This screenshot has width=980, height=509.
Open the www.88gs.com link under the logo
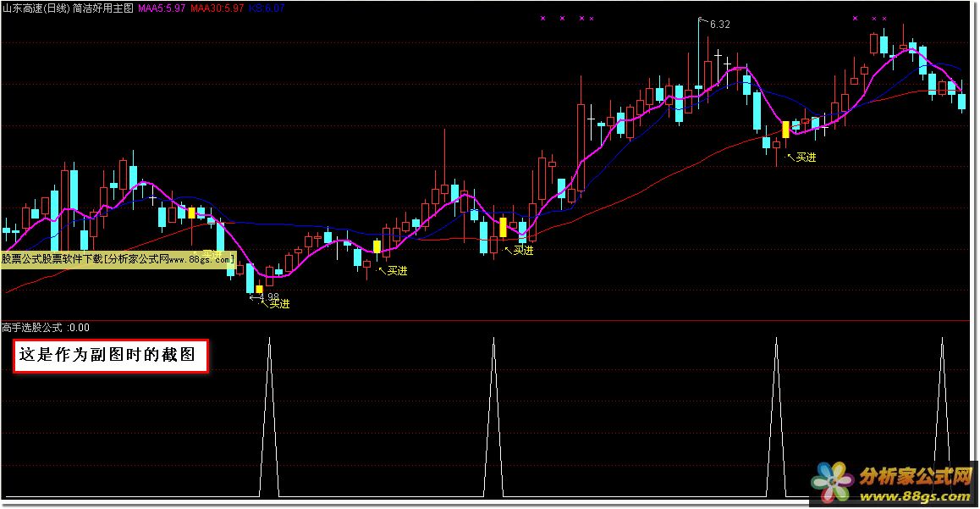coord(896,496)
